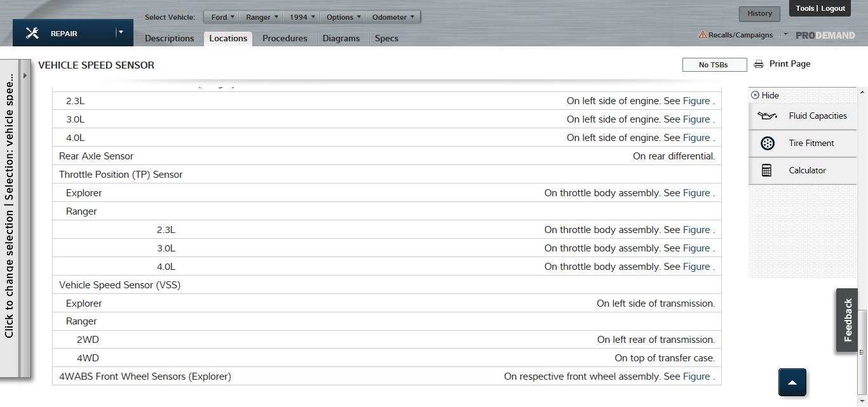Click the printer icon
Image resolution: width=868 pixels, height=407 pixels.
[x=759, y=64]
